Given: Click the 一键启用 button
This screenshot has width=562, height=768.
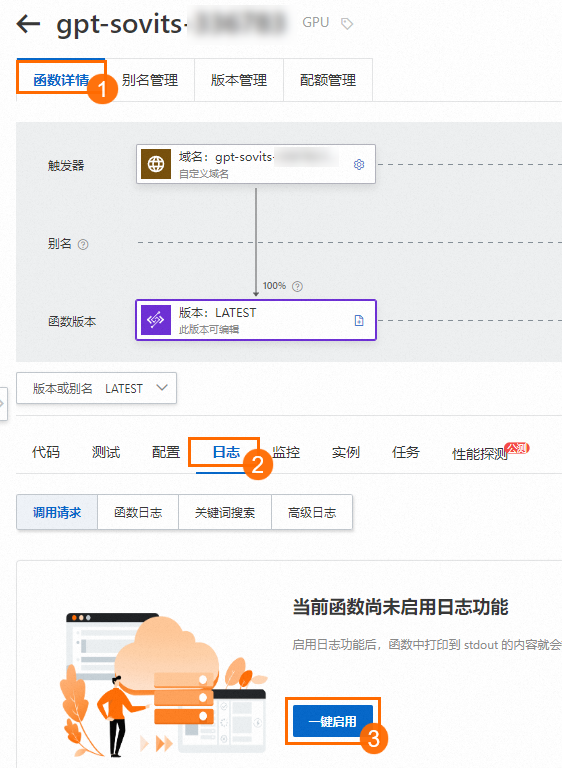Looking at the screenshot, I should 333,721.
